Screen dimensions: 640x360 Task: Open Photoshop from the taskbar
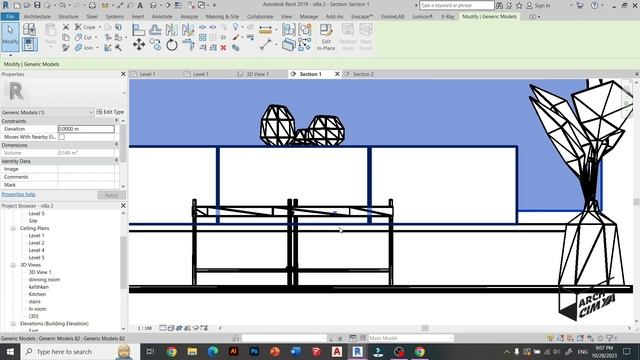(254, 351)
